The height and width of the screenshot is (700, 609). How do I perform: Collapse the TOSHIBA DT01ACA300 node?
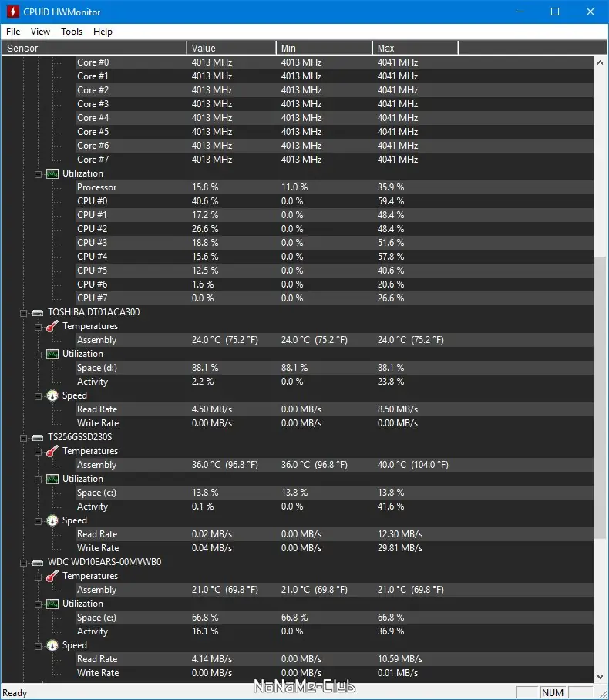tap(23, 313)
